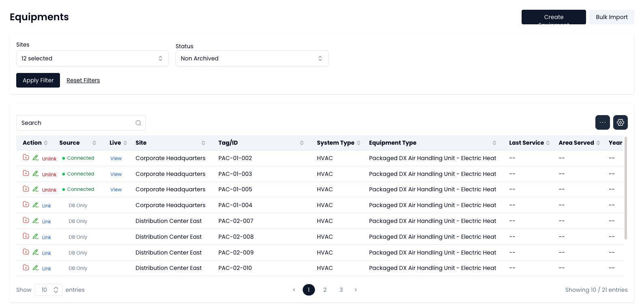Image resolution: width=644 pixels, height=304 pixels.
Task: Sort by System Type column arrows
Action: 359,143
